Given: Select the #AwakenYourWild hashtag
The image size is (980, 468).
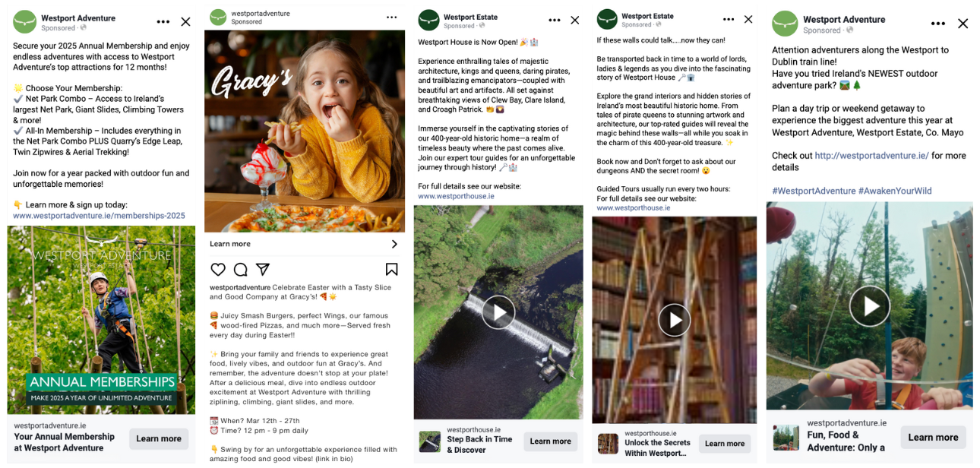Looking at the screenshot, I should tap(895, 191).
